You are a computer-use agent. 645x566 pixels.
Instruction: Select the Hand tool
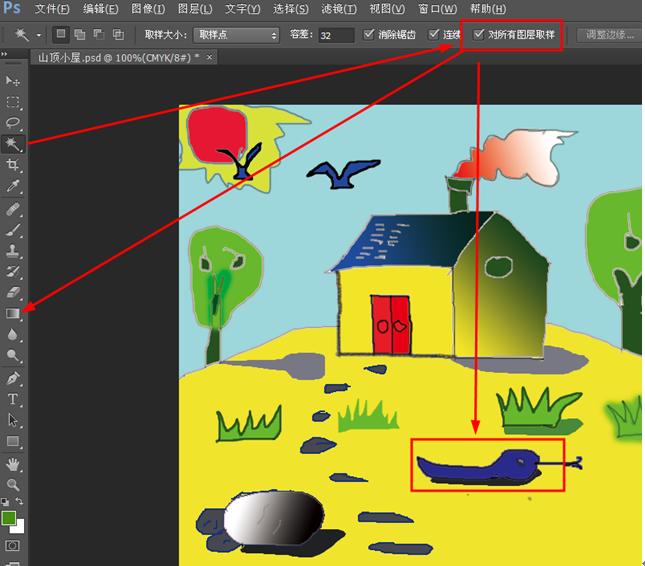click(13, 464)
